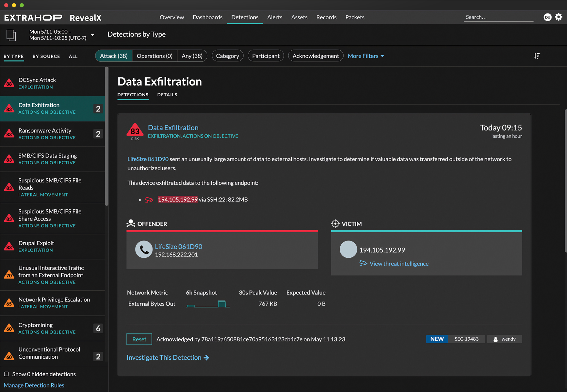Viewport: 567px width, 392px height.
Task: Go to the Alerts page
Action: [x=275, y=17]
